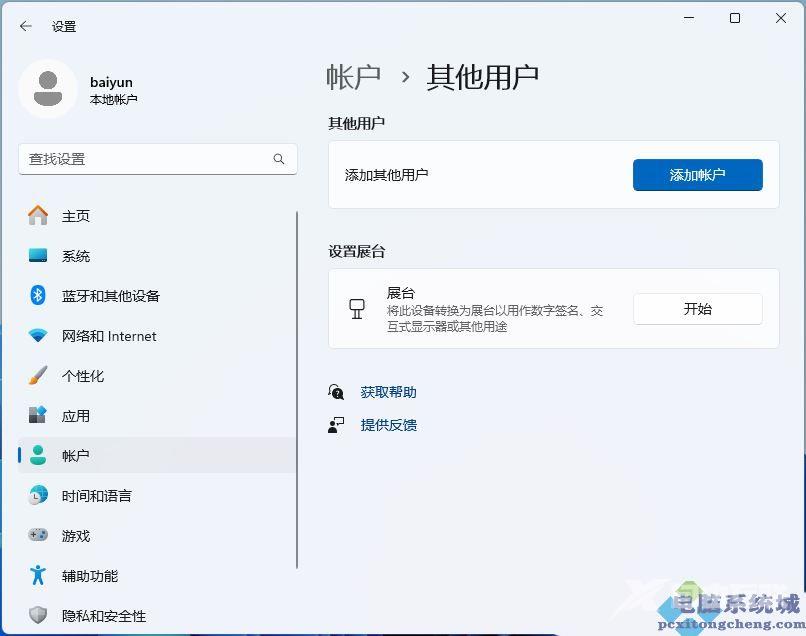Click the 提供反馈 link
Image resolution: width=806 pixels, height=636 pixels.
(x=388, y=425)
